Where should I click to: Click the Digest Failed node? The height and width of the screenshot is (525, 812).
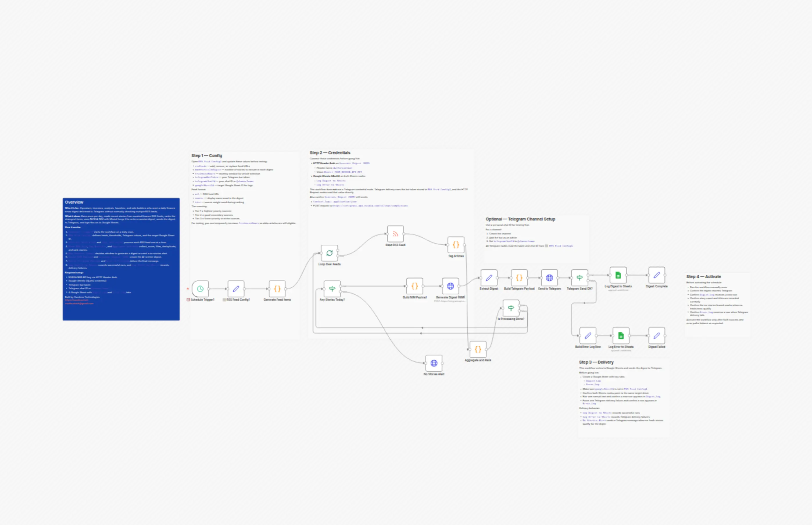click(657, 336)
